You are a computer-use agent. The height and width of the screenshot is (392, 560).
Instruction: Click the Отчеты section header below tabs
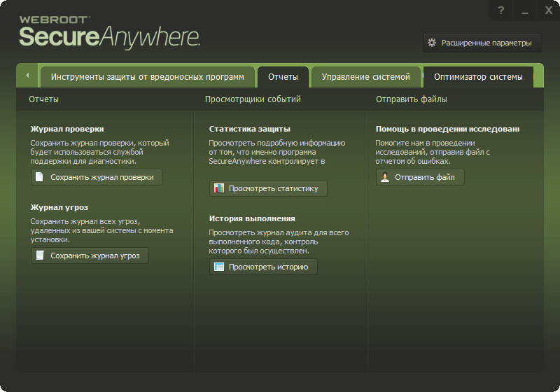(x=43, y=99)
